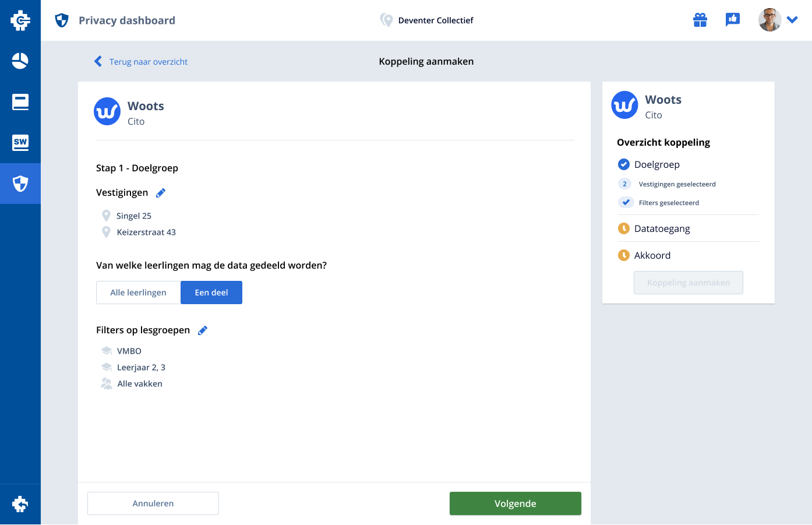Open the gift icon in header
This screenshot has height=525, width=812.
tap(700, 20)
